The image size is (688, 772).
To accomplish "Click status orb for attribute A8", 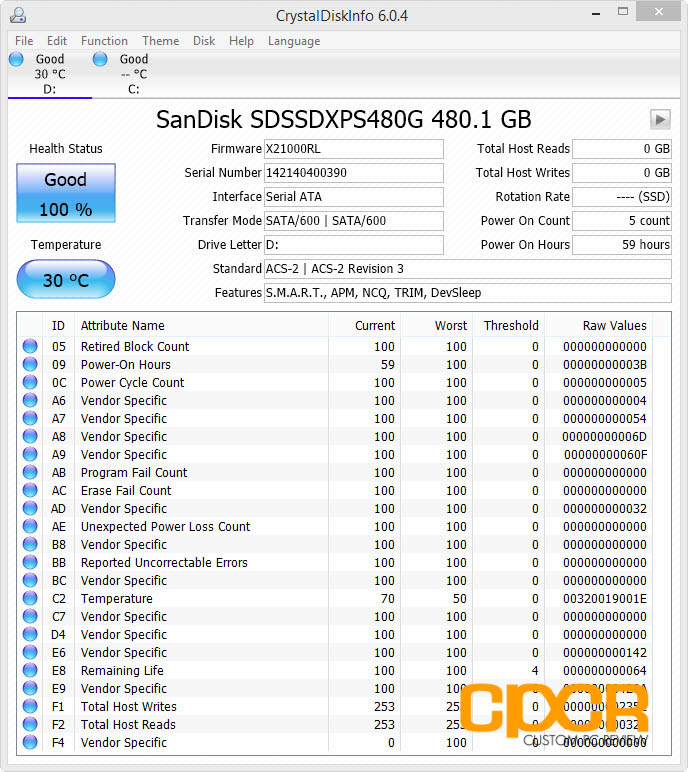I will point(30,436).
